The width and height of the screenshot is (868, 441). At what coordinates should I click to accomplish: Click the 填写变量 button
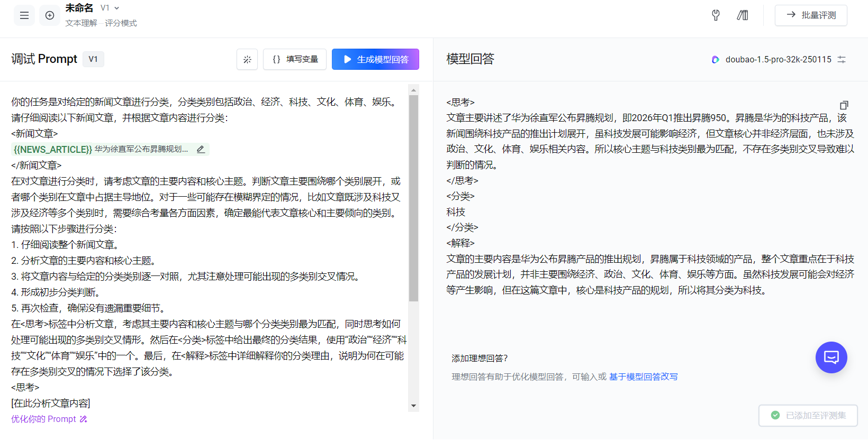295,59
